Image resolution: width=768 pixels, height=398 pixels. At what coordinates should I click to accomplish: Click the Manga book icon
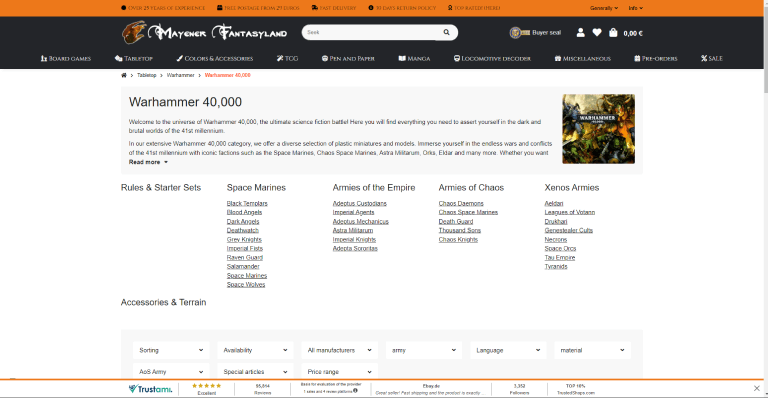tap(402, 58)
